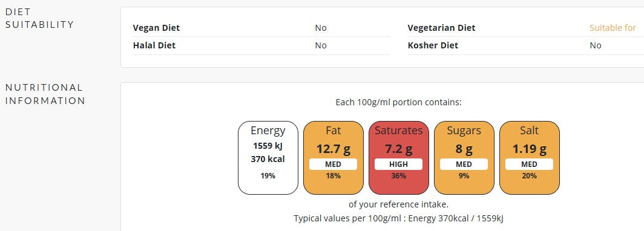This screenshot has width=644, height=231.
Task: Click the Energy nutrition tile
Action: pos(268,158)
